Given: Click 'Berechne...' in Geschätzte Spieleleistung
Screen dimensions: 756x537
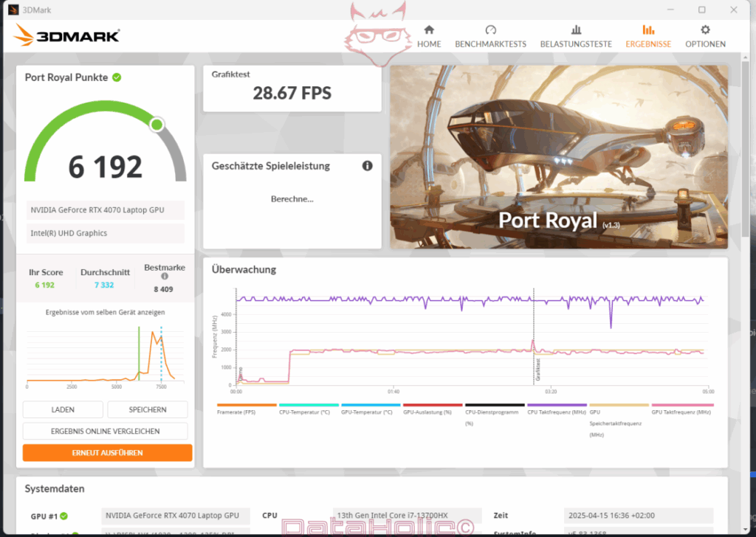Looking at the screenshot, I should click(x=292, y=199).
